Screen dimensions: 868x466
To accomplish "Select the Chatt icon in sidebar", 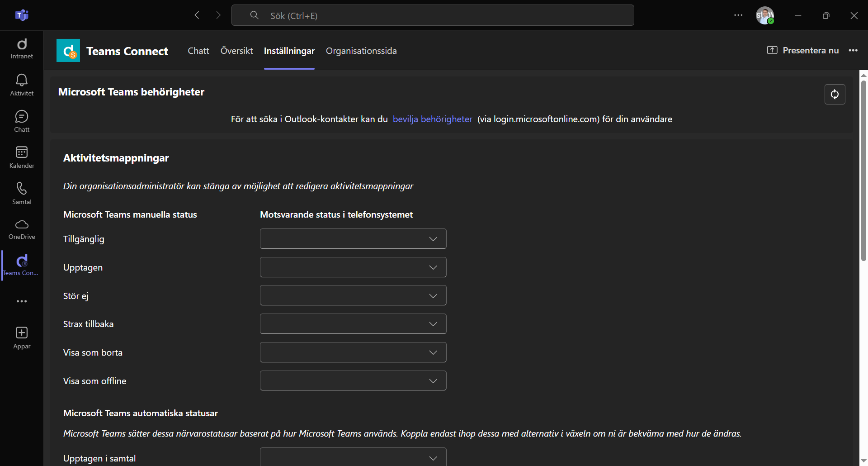I will [x=21, y=120].
